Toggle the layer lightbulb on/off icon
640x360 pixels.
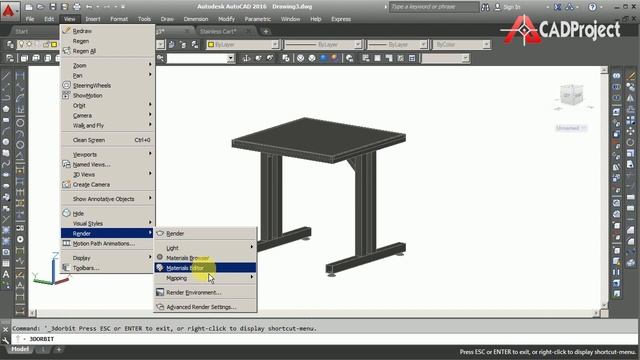pyautogui.click(x=21, y=44)
